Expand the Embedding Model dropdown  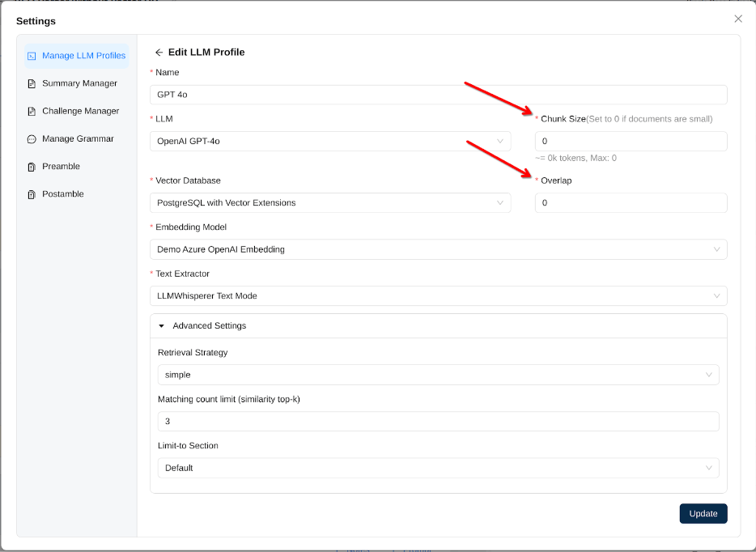438,249
